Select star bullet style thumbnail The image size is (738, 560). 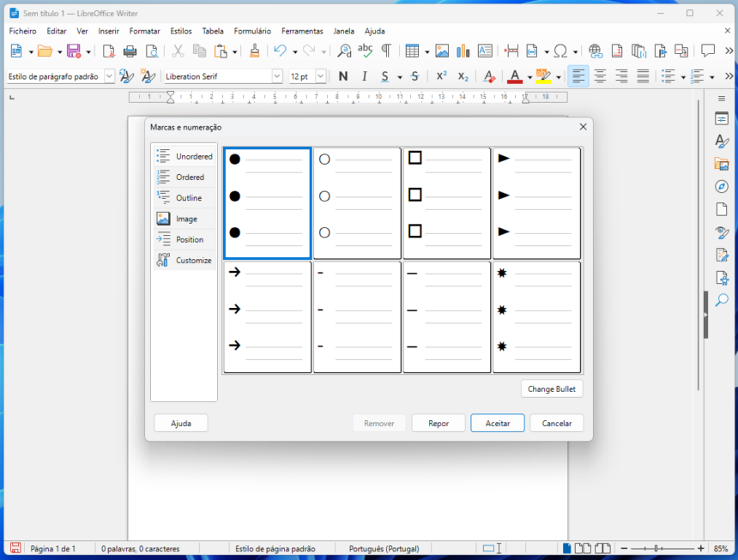[536, 317]
